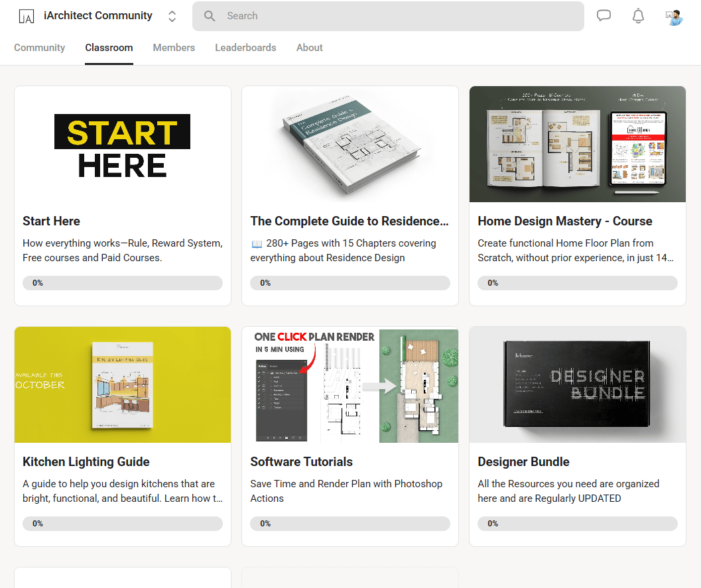The image size is (701, 588).
Task: Open the Leaderboards tab
Action: pyautogui.click(x=245, y=48)
